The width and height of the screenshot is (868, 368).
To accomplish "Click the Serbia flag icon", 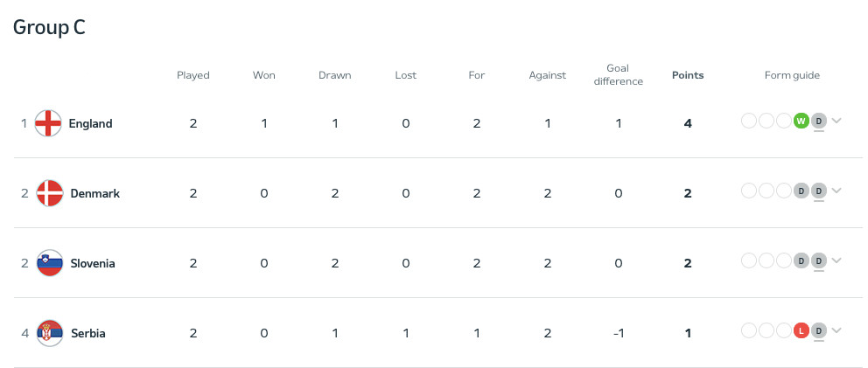I will 49,333.
